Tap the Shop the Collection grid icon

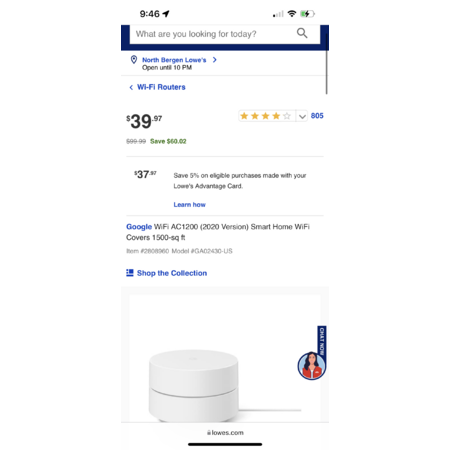coord(130,273)
